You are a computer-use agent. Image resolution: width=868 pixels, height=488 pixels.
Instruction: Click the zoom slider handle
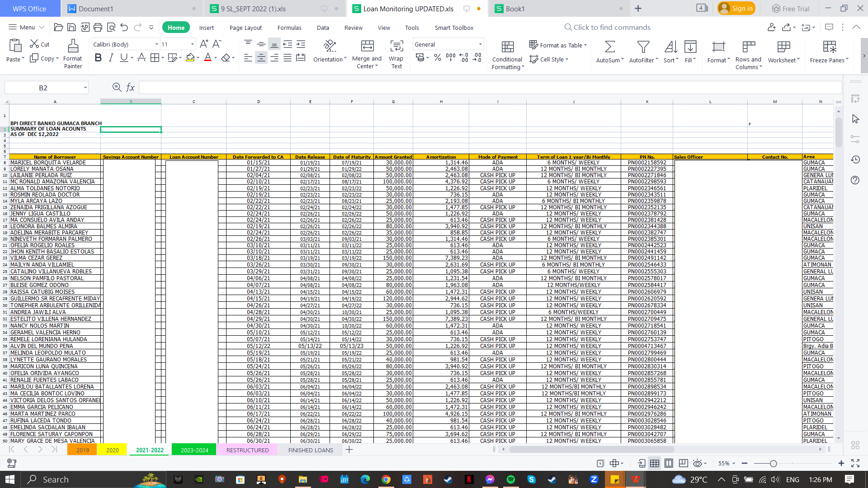774,464
